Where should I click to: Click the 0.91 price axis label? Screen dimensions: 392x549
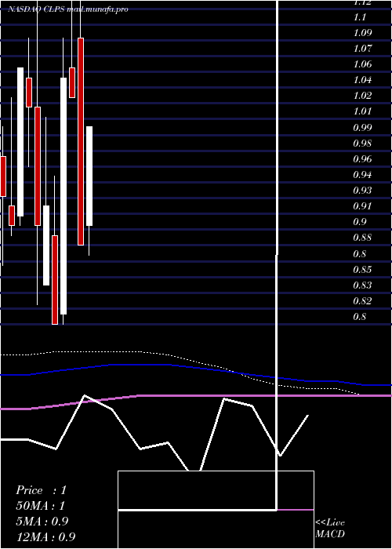click(x=363, y=206)
